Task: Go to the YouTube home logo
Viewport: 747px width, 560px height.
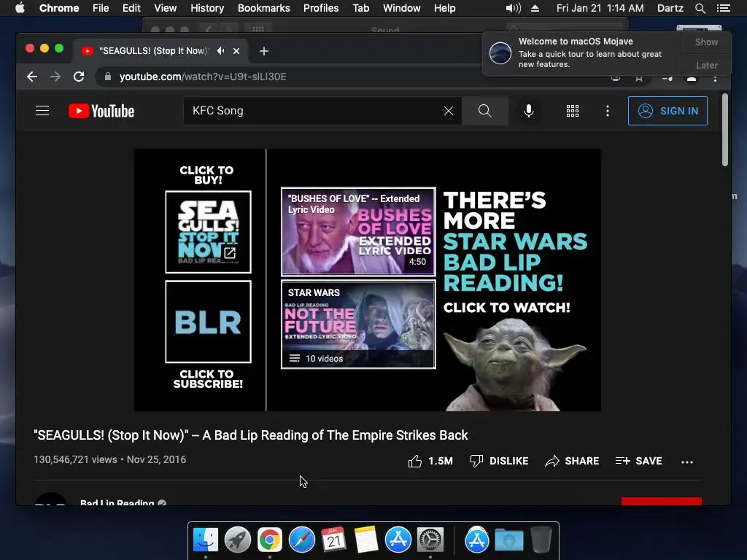Action: pos(101,111)
